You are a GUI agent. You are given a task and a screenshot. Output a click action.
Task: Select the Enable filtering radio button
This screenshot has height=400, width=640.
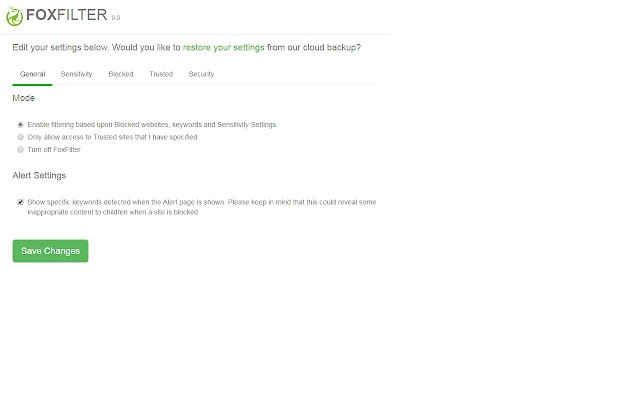click(x=20, y=124)
